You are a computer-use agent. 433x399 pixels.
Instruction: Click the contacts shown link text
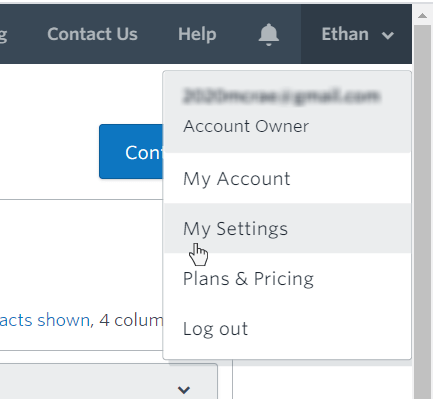tap(45, 320)
